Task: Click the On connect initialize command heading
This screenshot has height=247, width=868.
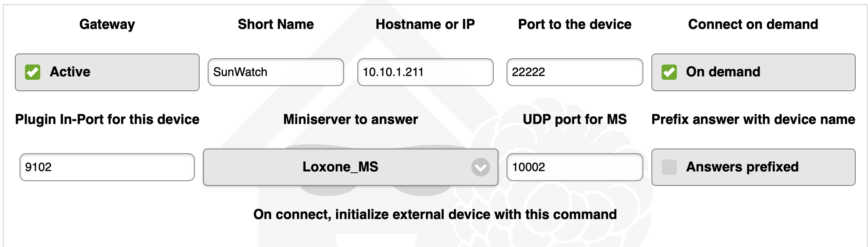Action: pyautogui.click(x=435, y=214)
